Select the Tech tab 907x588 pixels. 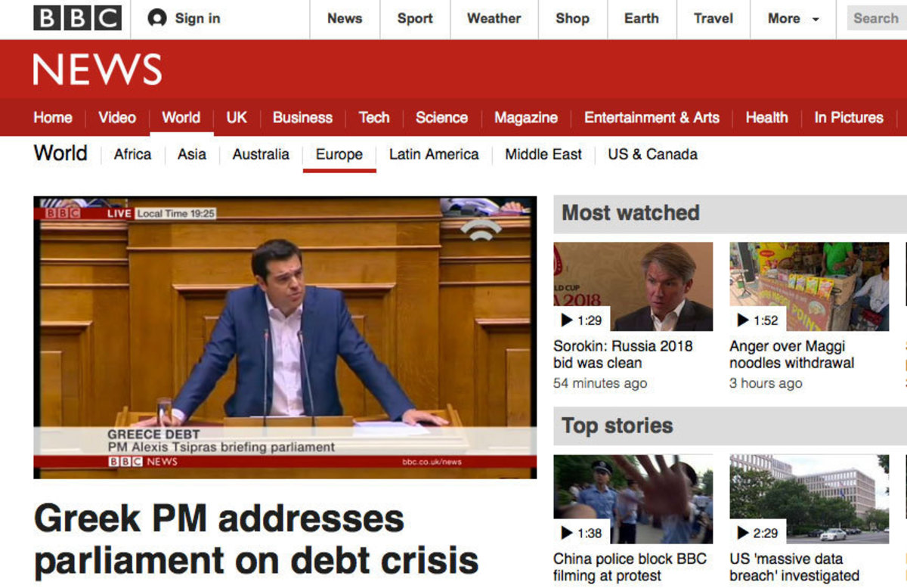[x=374, y=118]
